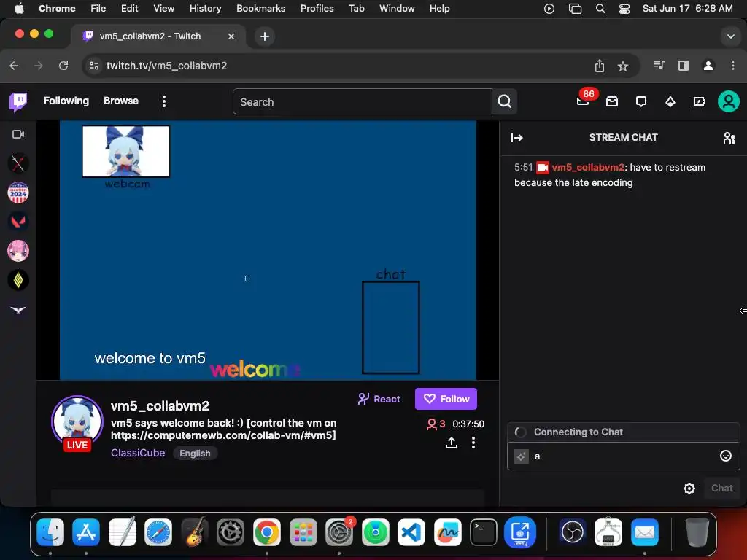Image resolution: width=747 pixels, height=560 pixels.
Task: Open the turbo ad-free icon
Action: pyautogui.click(x=700, y=101)
